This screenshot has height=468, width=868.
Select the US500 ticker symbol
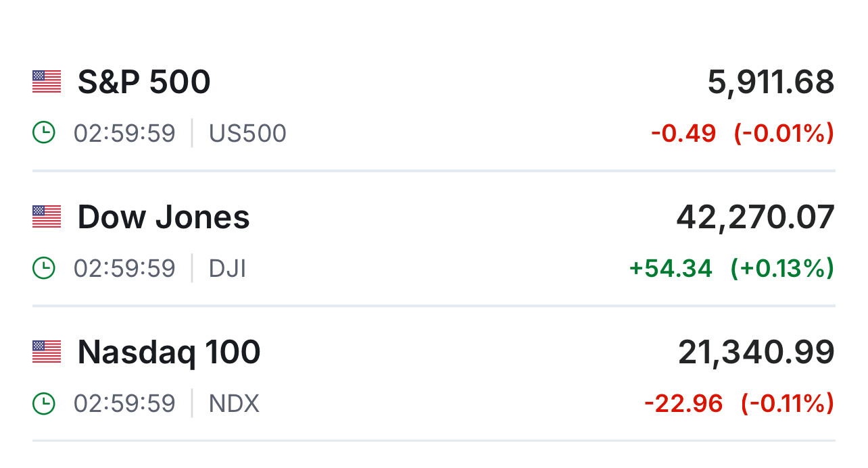(247, 134)
